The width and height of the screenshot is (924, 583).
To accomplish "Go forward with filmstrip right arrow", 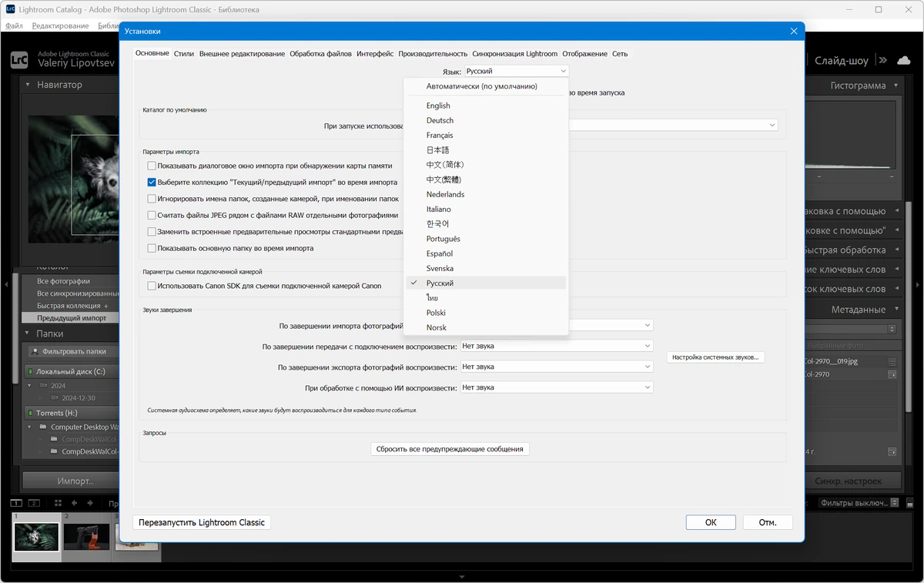I will coord(91,503).
